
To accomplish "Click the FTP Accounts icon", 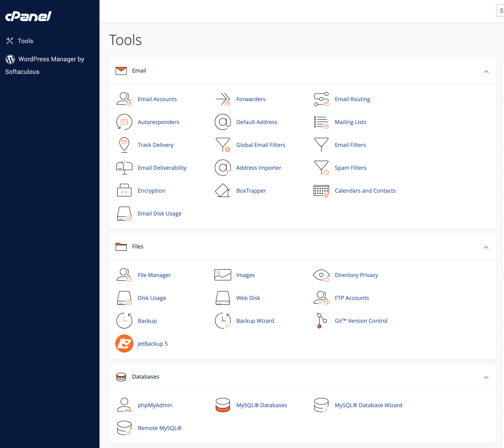I will (321, 298).
